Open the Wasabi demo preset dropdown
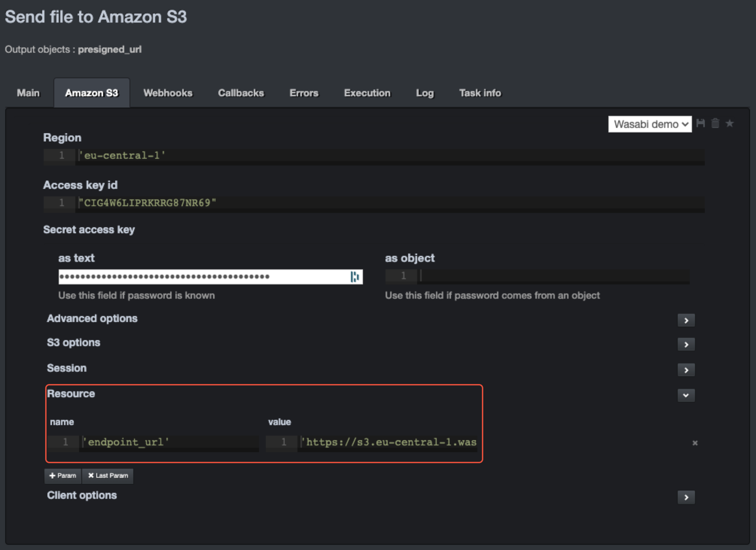This screenshot has height=550, width=756. point(650,124)
